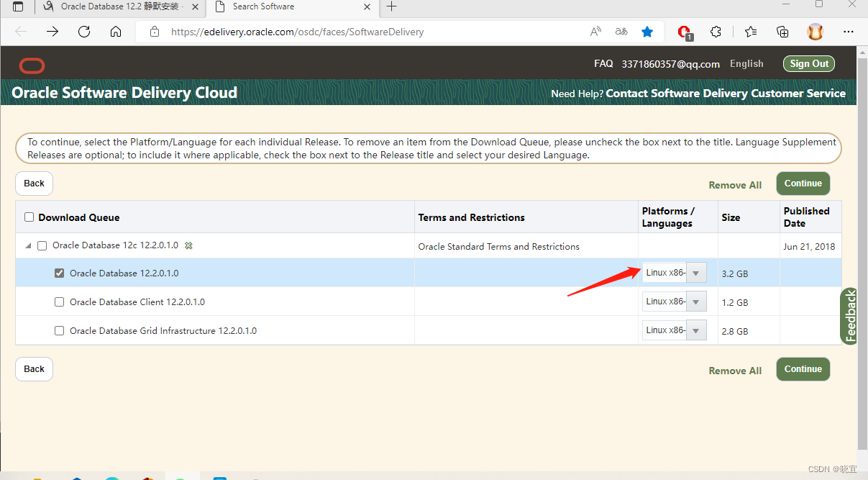This screenshot has width=868, height=480.
Task: Click the top Back button
Action: (x=34, y=184)
